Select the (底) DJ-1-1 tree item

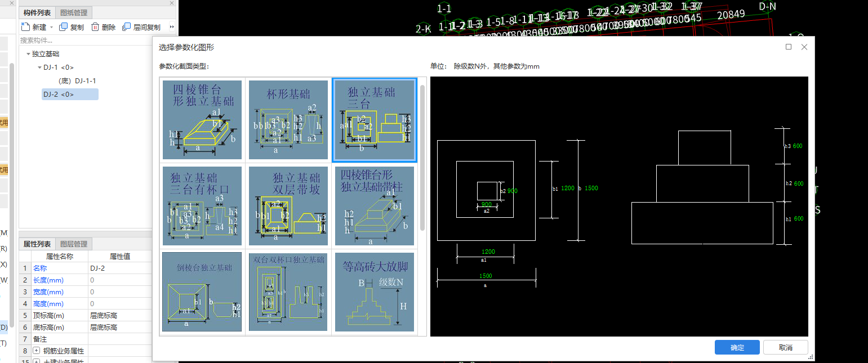pyautogui.click(x=77, y=81)
